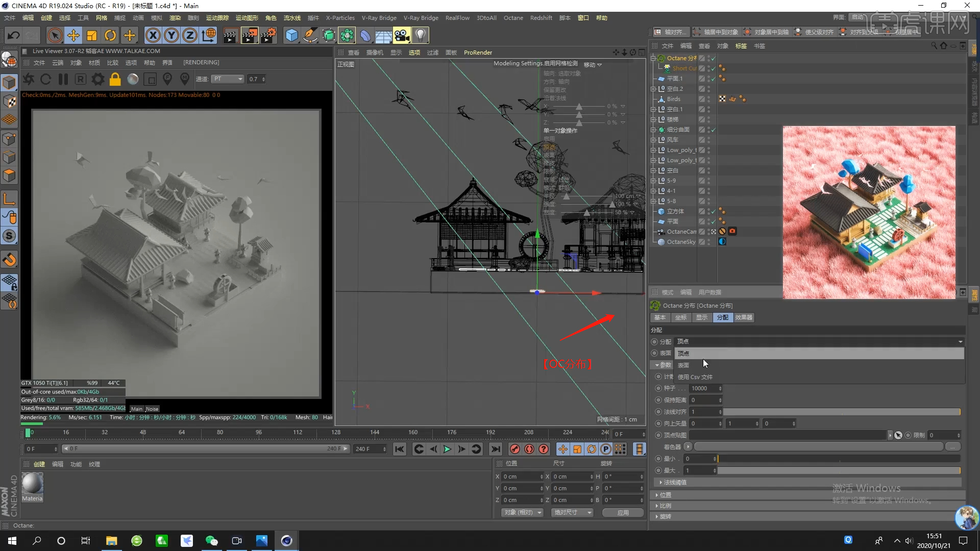Click the pick focus (F) icon
Viewport: 980px width, 551px height.
pyautogui.click(x=167, y=79)
